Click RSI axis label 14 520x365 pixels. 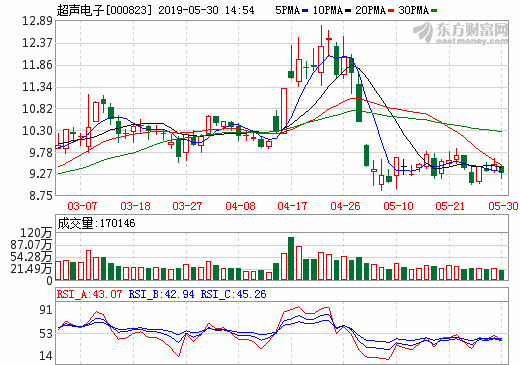click(46, 356)
